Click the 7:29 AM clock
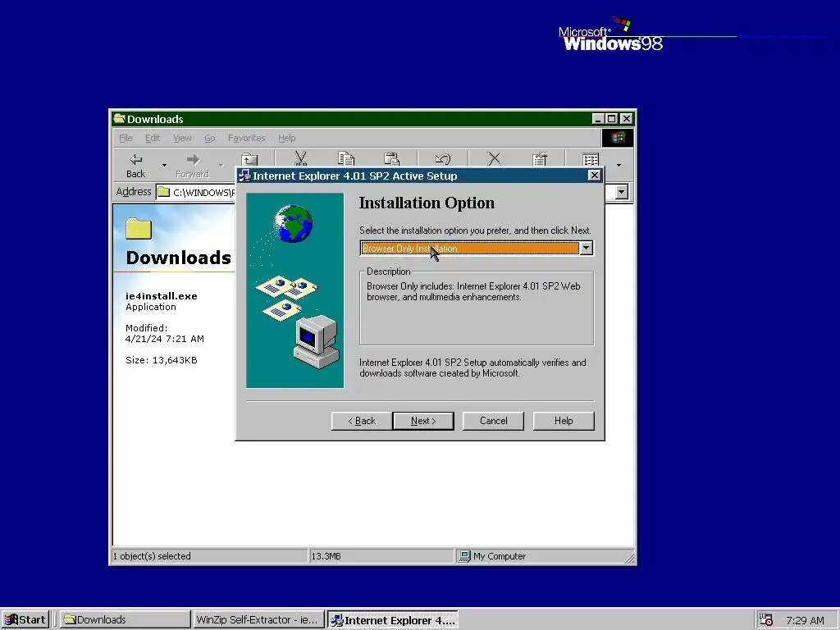 coord(805,620)
